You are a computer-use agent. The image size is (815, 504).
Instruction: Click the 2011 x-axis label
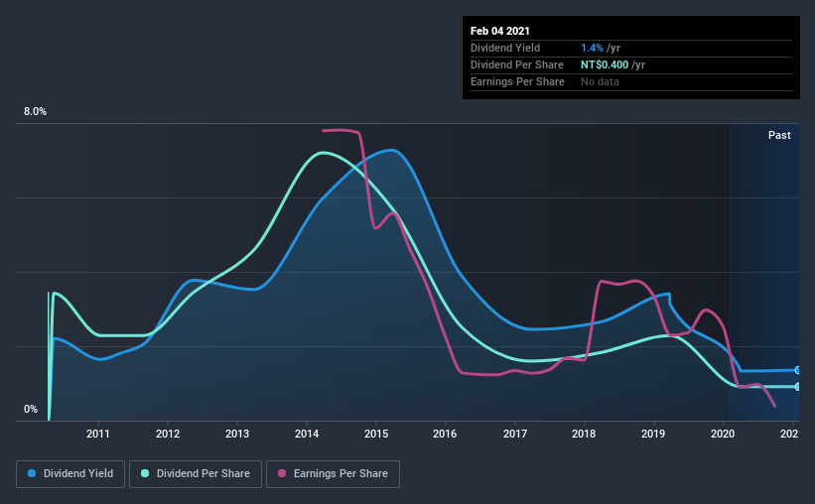tap(97, 434)
